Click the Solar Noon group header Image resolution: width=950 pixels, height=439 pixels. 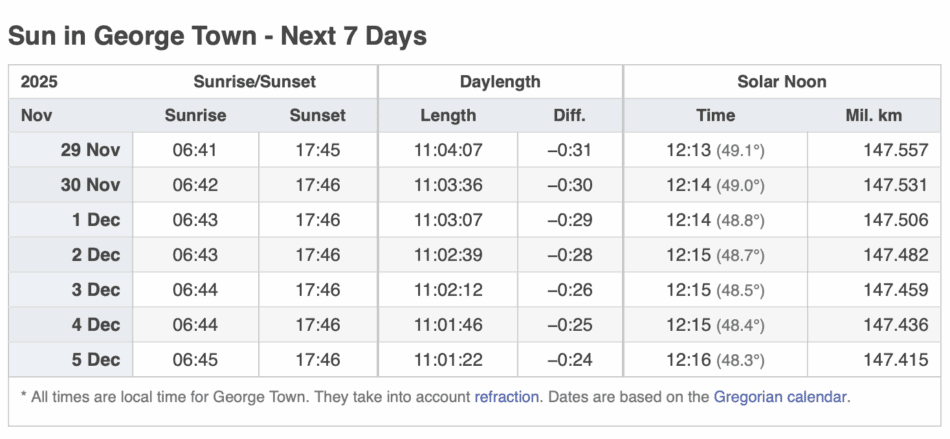782,82
